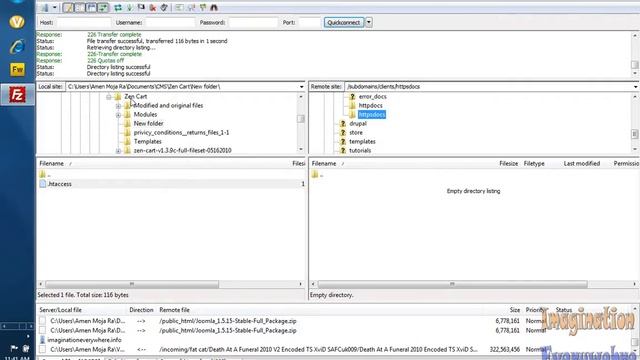Open Internet Explorer from taskbar
640x360 pixels.
[x=17, y=47]
